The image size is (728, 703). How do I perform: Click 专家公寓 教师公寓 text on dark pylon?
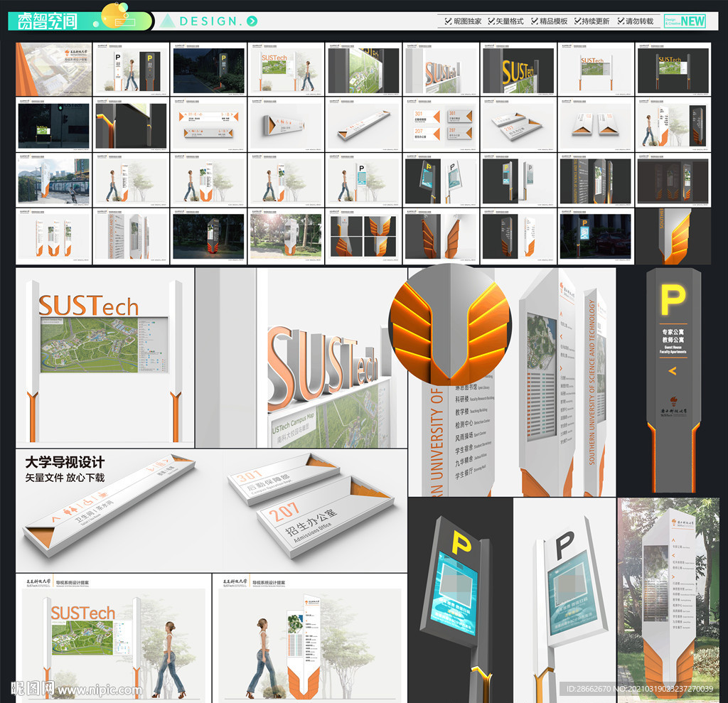pos(673,336)
